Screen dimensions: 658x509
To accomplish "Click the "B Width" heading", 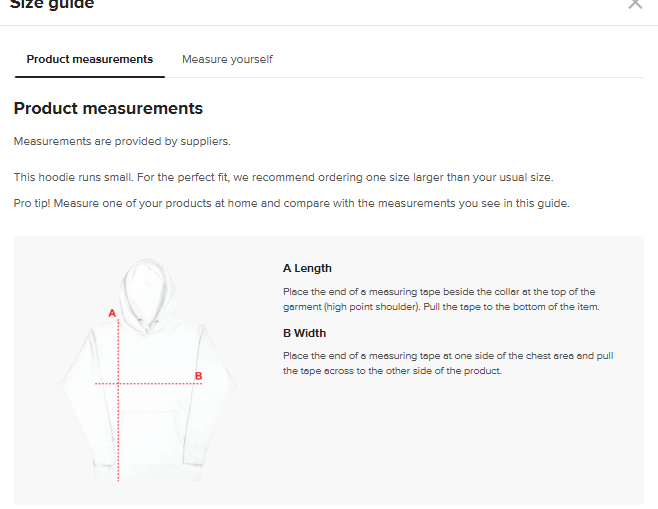I will (304, 333).
